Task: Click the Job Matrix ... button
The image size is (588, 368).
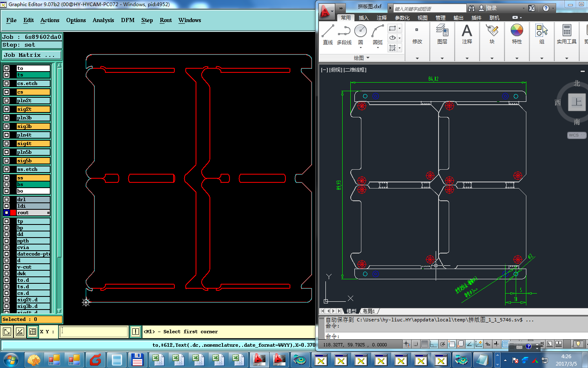Action: pos(32,55)
